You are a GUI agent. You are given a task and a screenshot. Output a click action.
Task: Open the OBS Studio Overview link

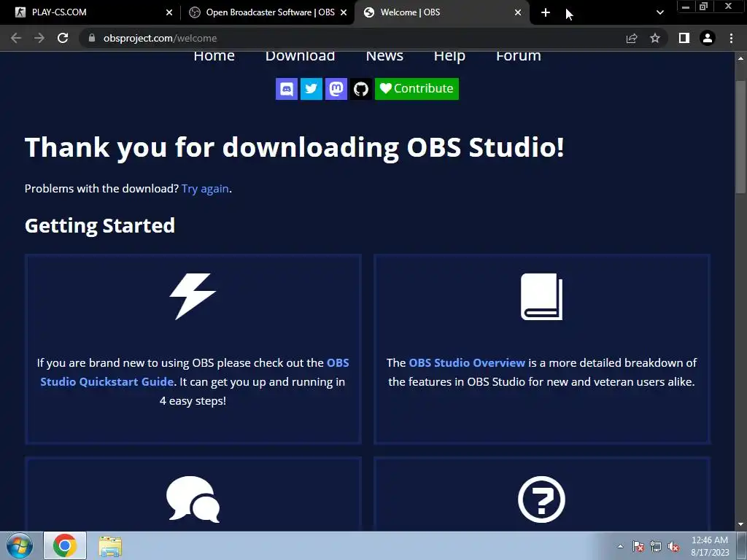(467, 363)
